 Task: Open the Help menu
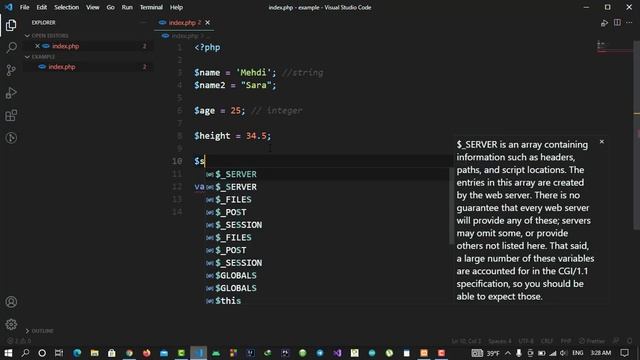[176, 7]
